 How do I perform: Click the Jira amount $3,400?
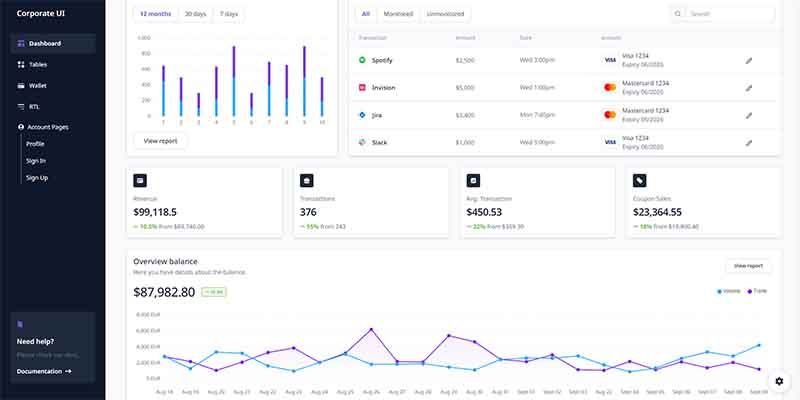[465, 115]
